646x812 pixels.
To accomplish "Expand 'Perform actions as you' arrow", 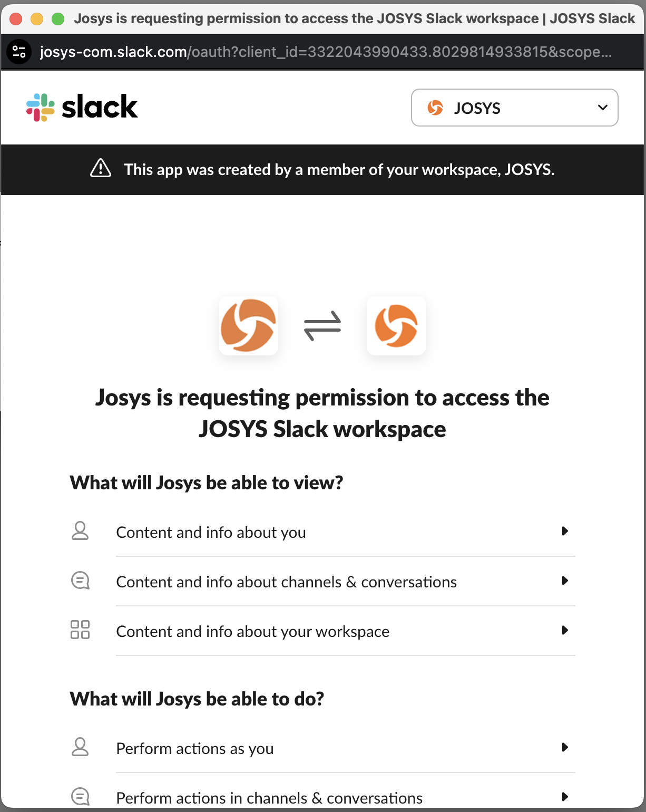I will [565, 747].
